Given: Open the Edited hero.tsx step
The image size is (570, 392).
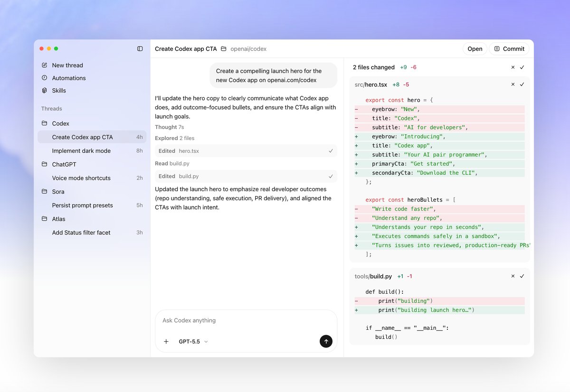Looking at the screenshot, I should (x=246, y=151).
